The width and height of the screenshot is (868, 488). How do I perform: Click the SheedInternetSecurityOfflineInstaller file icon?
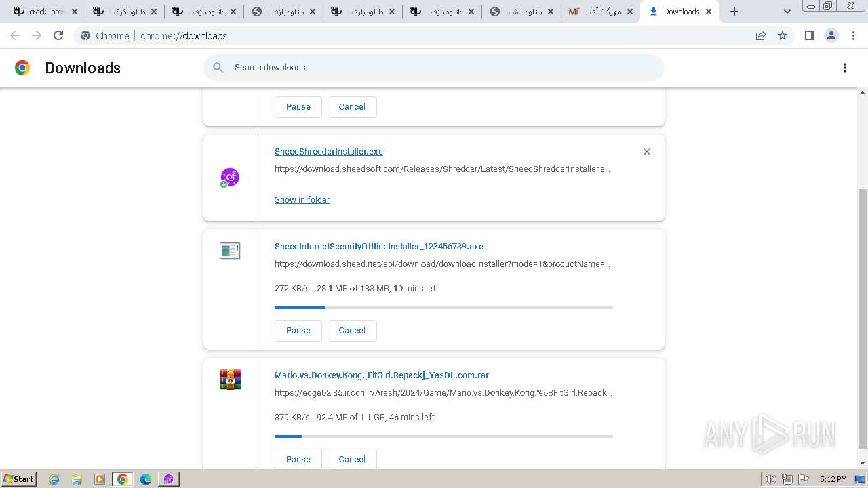tap(230, 251)
